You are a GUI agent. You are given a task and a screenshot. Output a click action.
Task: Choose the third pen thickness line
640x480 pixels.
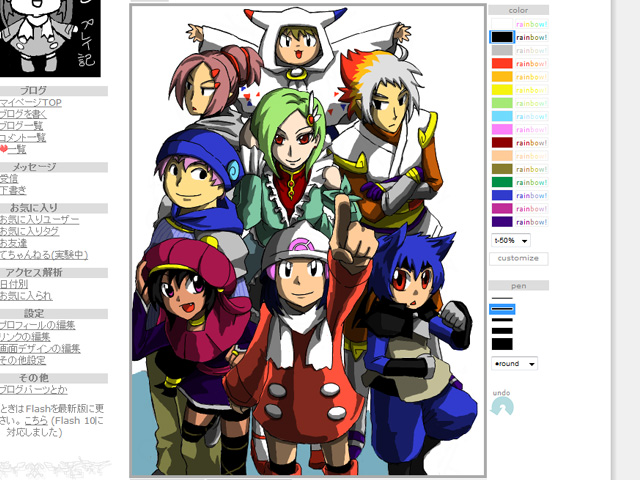coord(502,320)
